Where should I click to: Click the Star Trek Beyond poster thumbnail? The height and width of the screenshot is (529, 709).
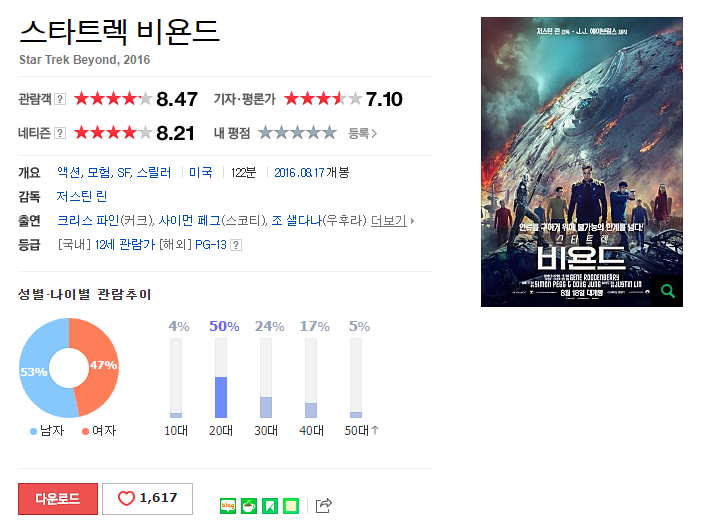(x=582, y=162)
